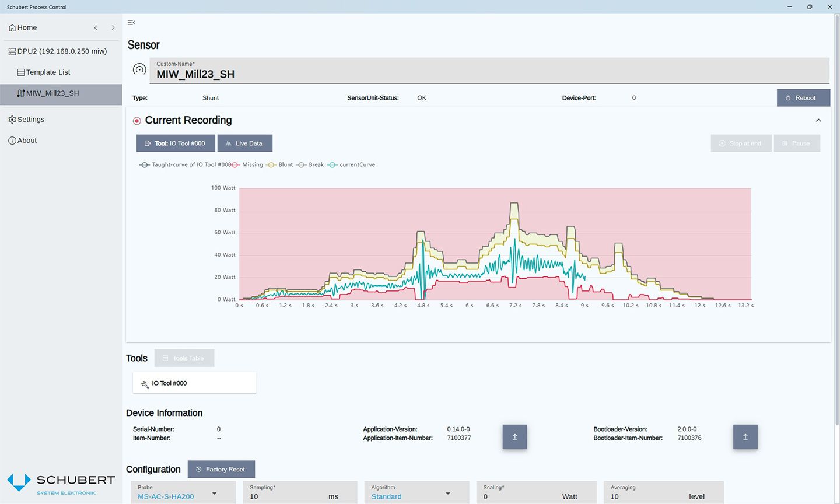Click SensorUnit-Status OK value
The image size is (840, 504).
click(x=422, y=98)
